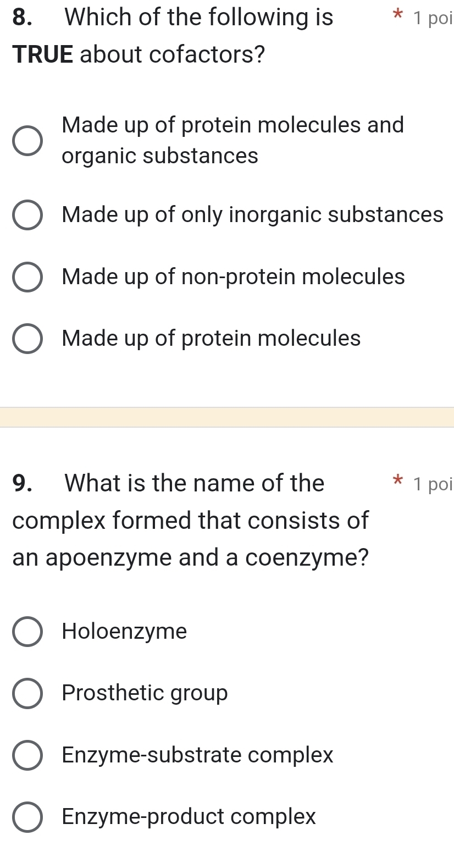Choose the "Enzyme-substrate complex" answer option
Viewport: 454px width, 868px height.
(x=28, y=755)
